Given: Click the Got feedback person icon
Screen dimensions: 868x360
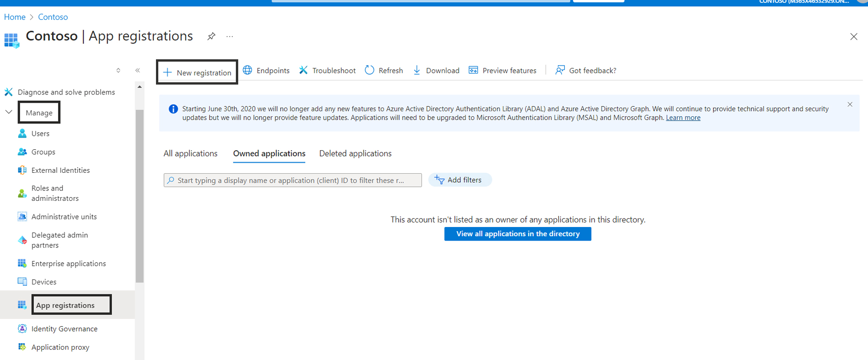Looking at the screenshot, I should coord(560,70).
